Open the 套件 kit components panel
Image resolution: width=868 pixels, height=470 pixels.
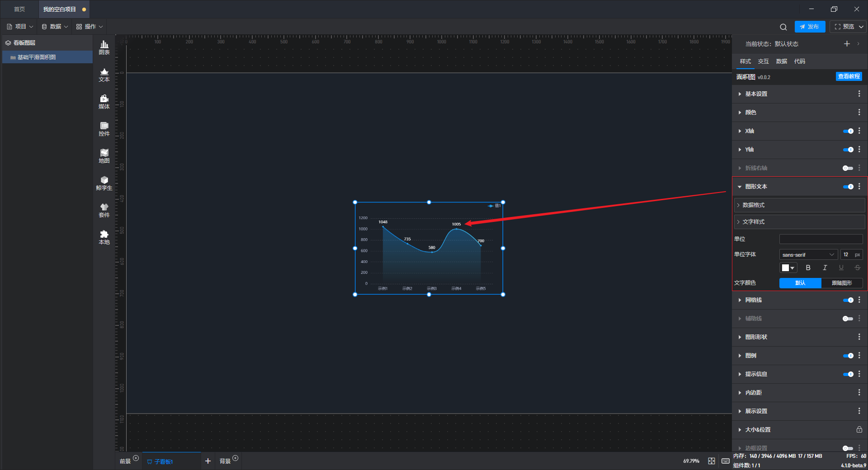[x=104, y=210]
